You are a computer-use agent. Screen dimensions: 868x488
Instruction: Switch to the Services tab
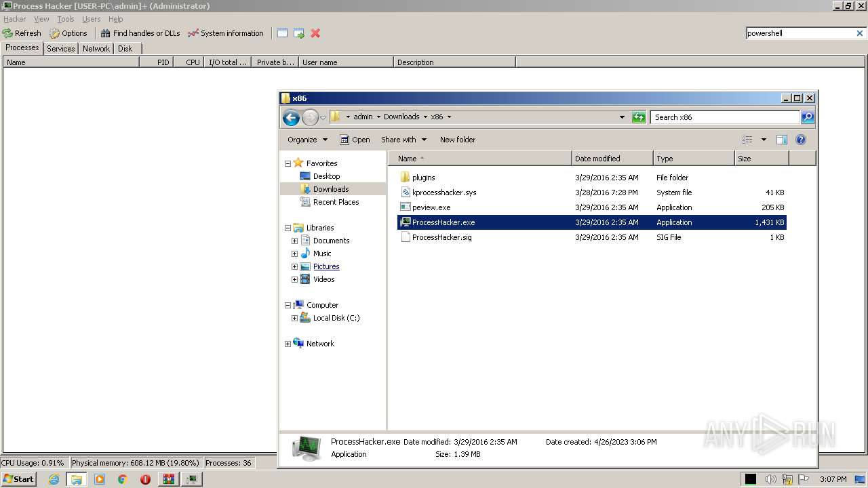pos(61,49)
